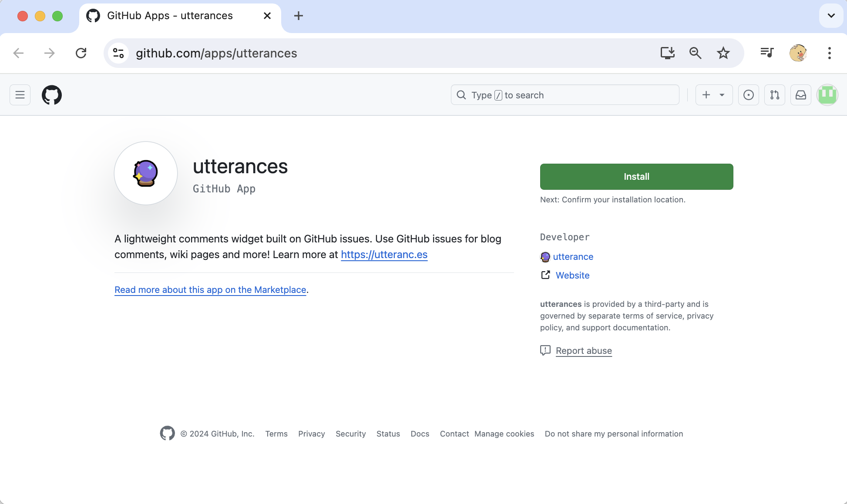Click the 'Developer' section heading
Image resolution: width=847 pixels, height=504 pixels.
(565, 237)
